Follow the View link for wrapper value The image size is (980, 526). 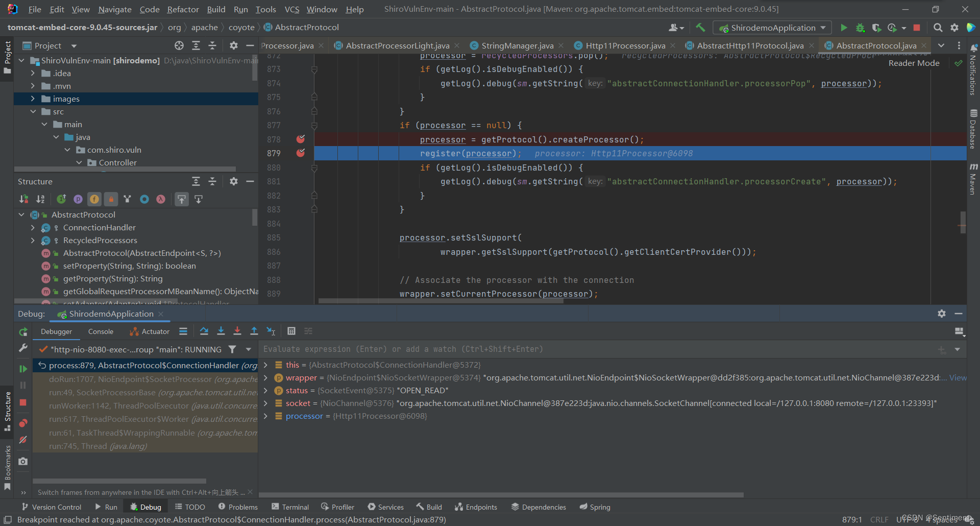tap(958, 377)
